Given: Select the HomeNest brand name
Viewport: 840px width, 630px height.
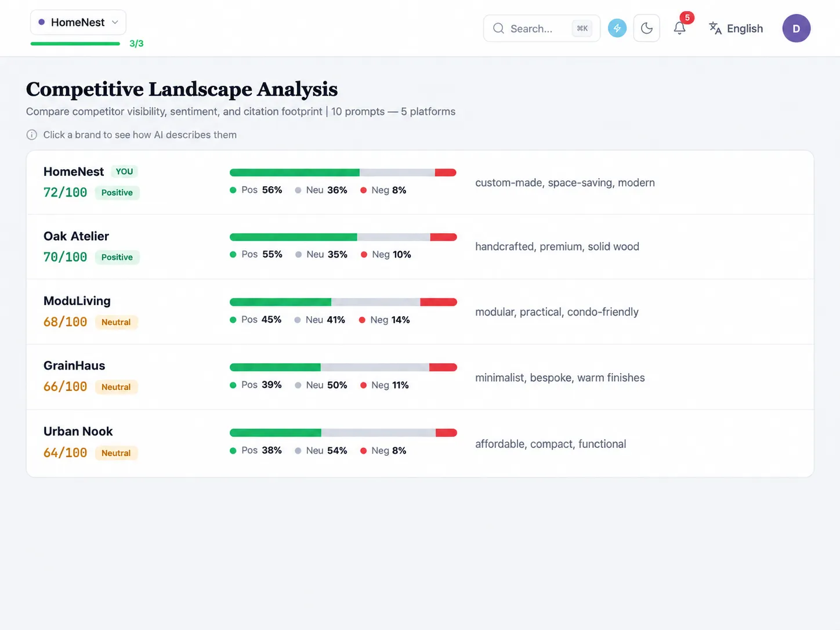Looking at the screenshot, I should (x=74, y=172).
